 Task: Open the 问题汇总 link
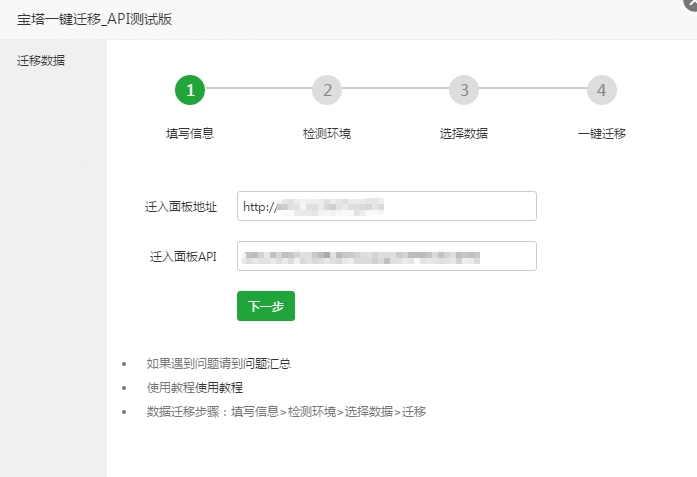click(267, 364)
